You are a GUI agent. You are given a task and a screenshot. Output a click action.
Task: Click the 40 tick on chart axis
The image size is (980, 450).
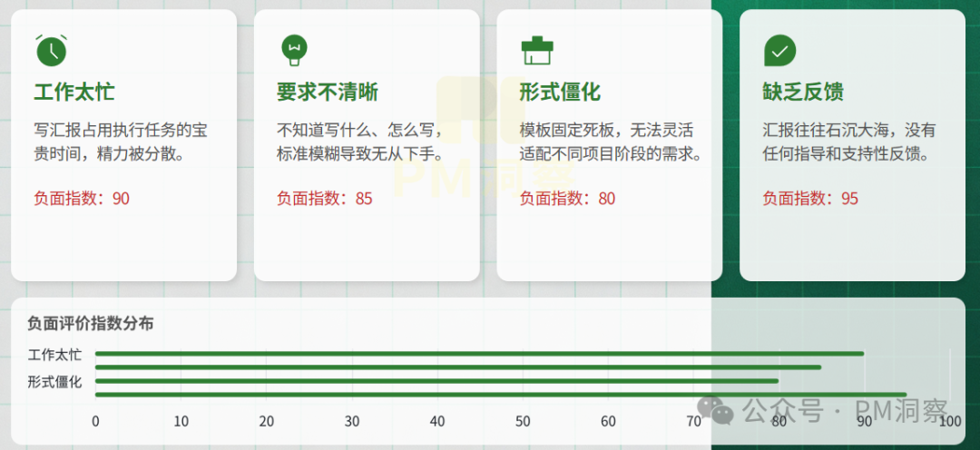click(437, 422)
